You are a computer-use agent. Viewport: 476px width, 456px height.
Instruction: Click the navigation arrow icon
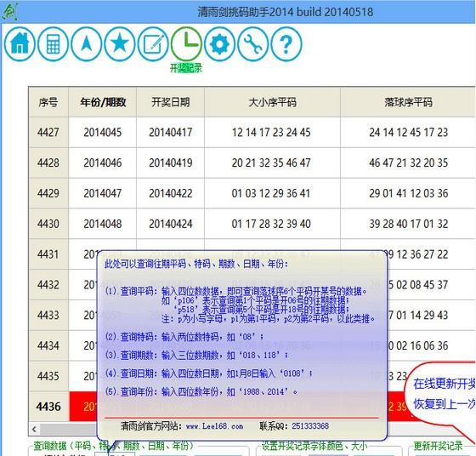pos(87,44)
